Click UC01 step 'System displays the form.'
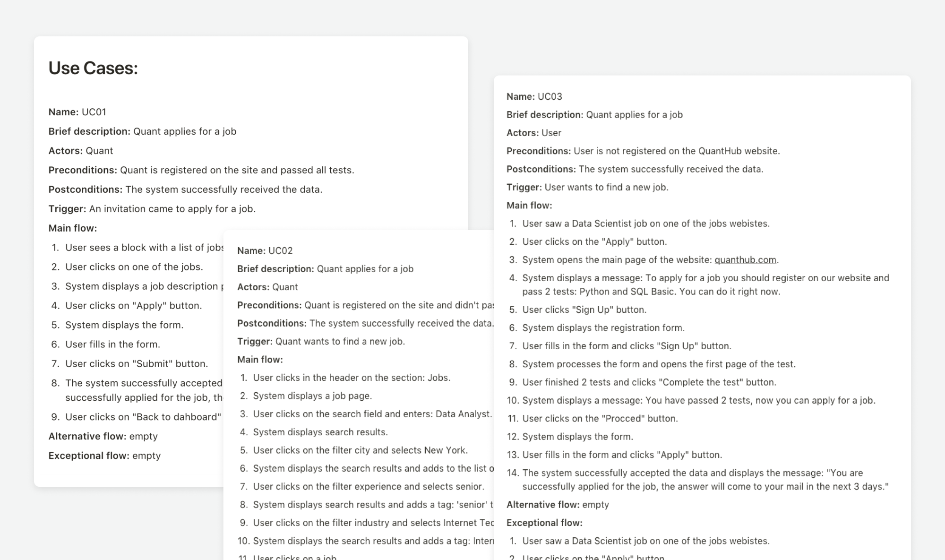This screenshot has width=945, height=560. (124, 325)
